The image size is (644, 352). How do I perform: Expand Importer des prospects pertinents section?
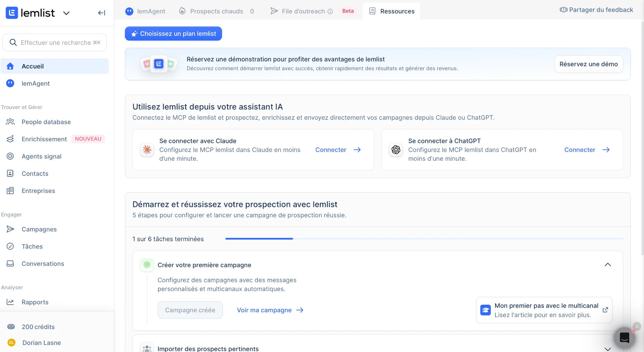point(607,349)
